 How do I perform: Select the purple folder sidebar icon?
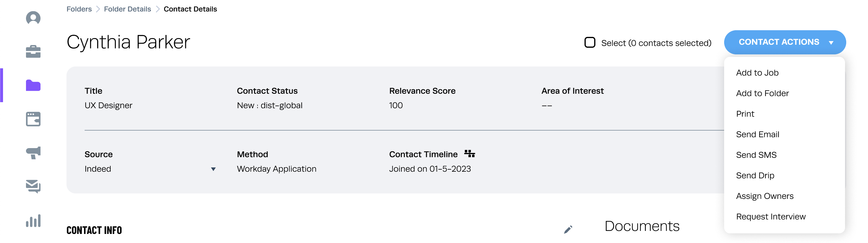[33, 85]
